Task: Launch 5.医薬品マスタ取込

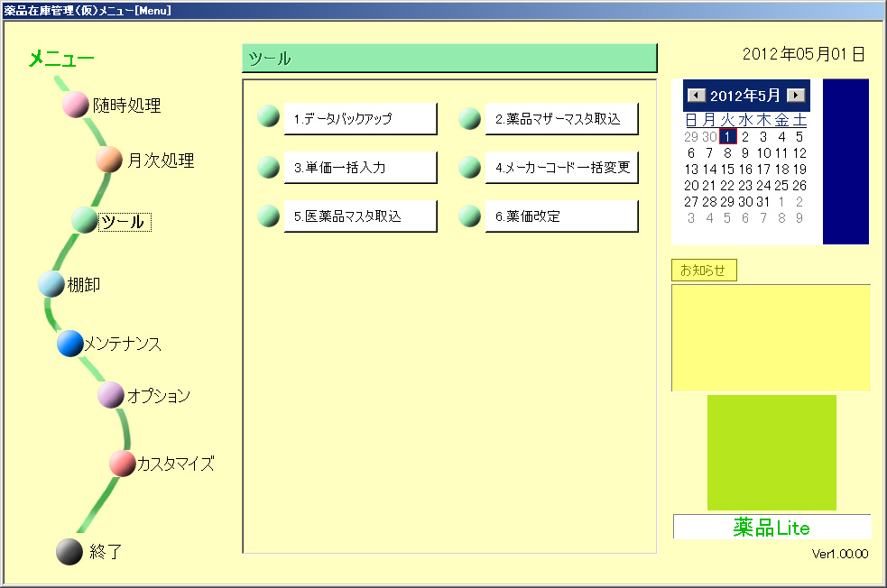Action: pyautogui.click(x=360, y=216)
